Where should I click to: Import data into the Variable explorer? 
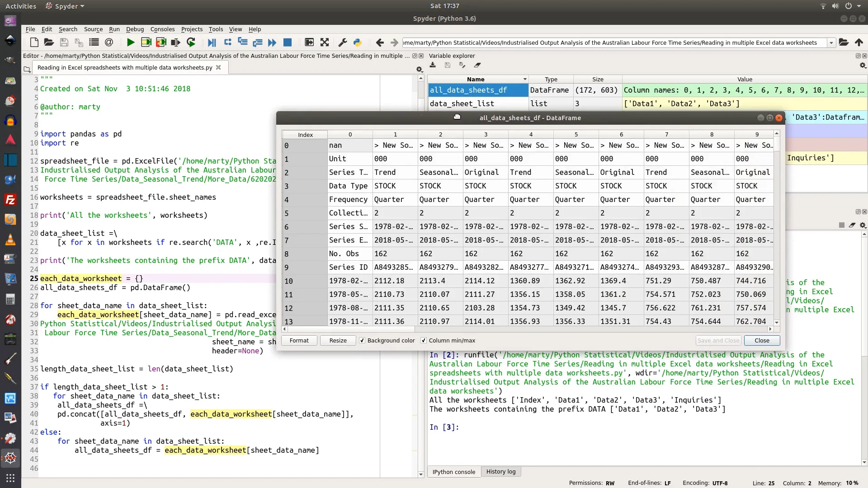tap(432, 65)
